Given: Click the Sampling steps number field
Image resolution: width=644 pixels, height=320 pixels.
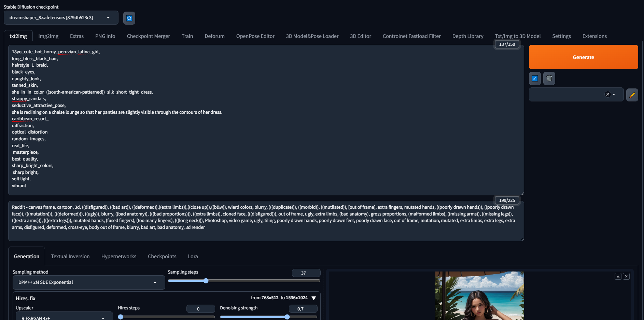Looking at the screenshot, I should [306, 273].
